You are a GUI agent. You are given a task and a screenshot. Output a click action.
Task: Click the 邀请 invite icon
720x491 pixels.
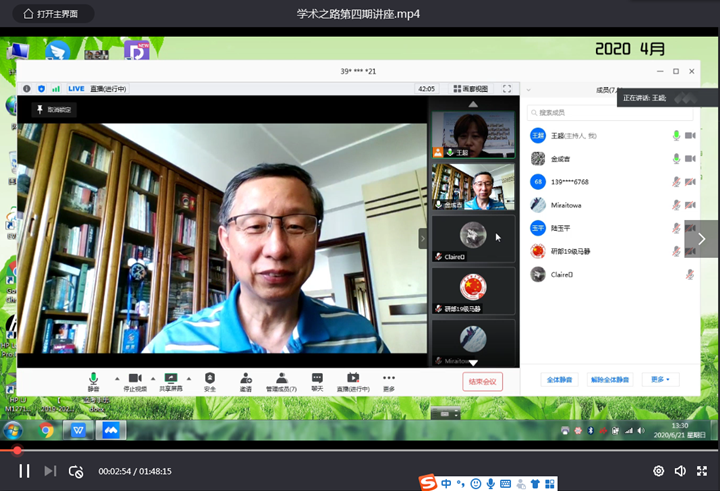[x=245, y=378]
